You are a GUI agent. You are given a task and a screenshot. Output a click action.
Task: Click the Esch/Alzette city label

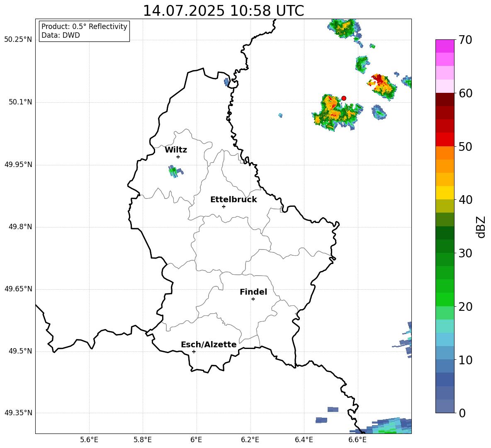209,344
